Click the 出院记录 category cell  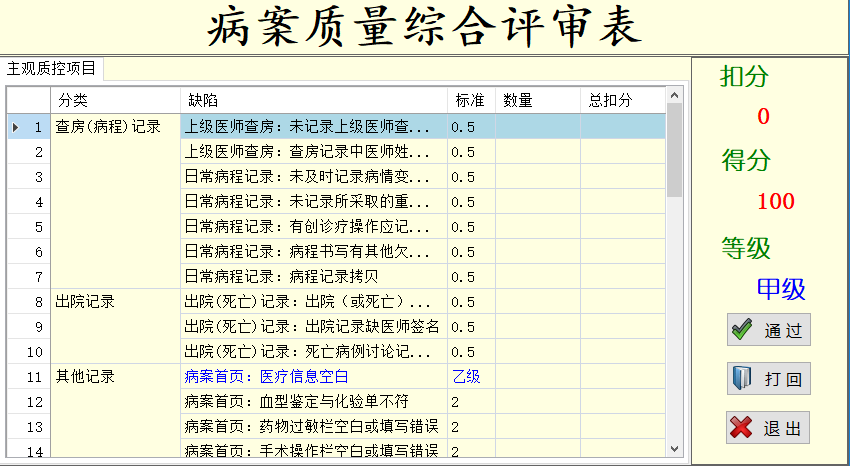115,326
